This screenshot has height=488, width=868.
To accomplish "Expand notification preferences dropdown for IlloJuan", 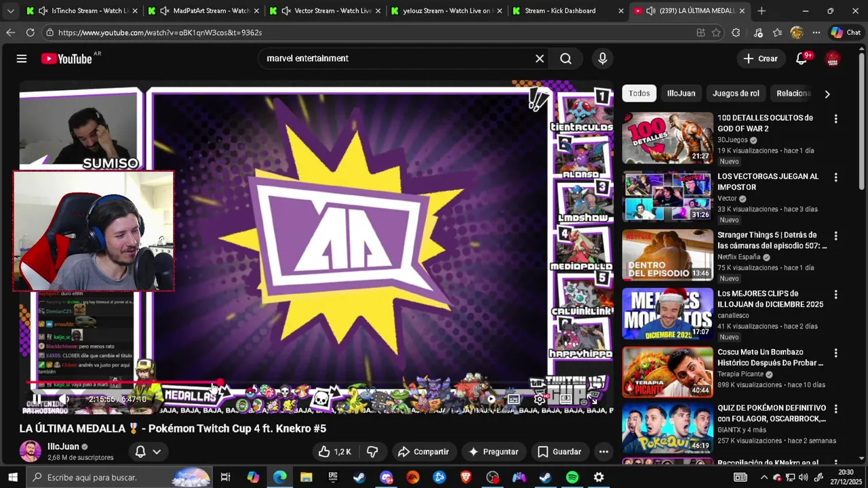I will 148,452.
